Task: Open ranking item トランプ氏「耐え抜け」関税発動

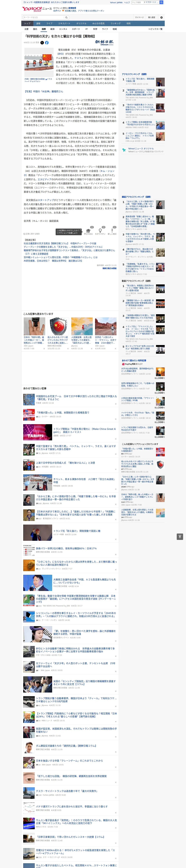Action: coord(140,80)
